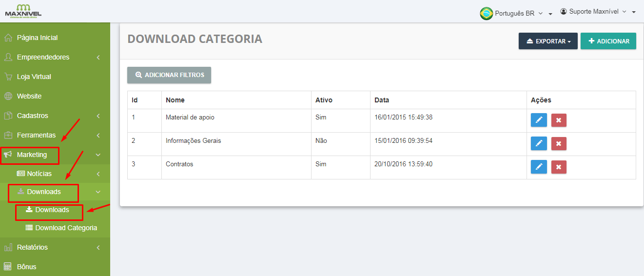Image resolution: width=644 pixels, height=276 pixels.
Task: Expand Notícias under Marketing
Action: pyautogui.click(x=39, y=174)
